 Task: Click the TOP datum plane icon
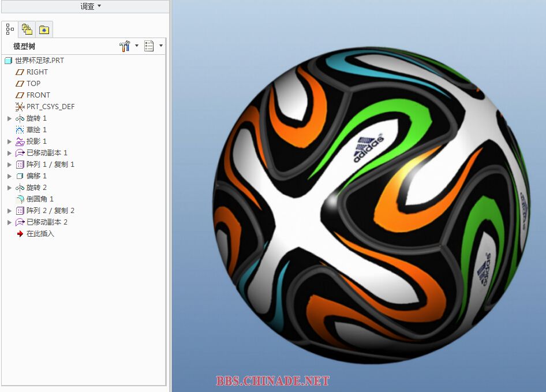20,84
